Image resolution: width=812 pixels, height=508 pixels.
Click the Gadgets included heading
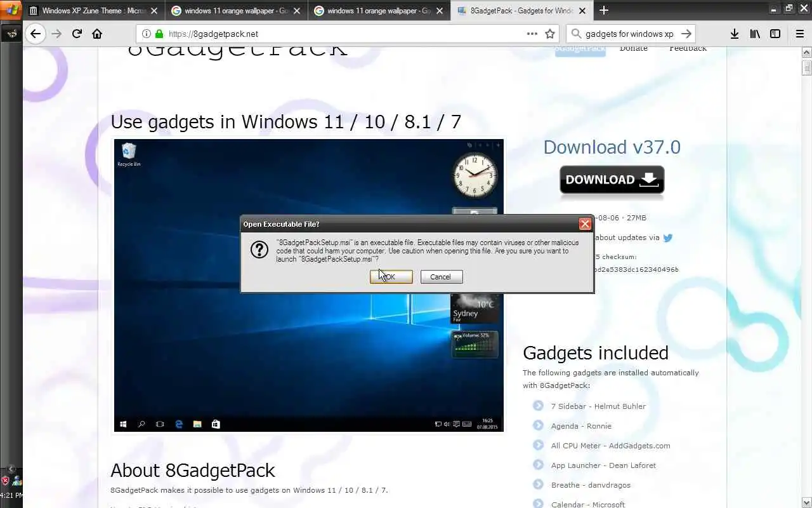(x=595, y=353)
